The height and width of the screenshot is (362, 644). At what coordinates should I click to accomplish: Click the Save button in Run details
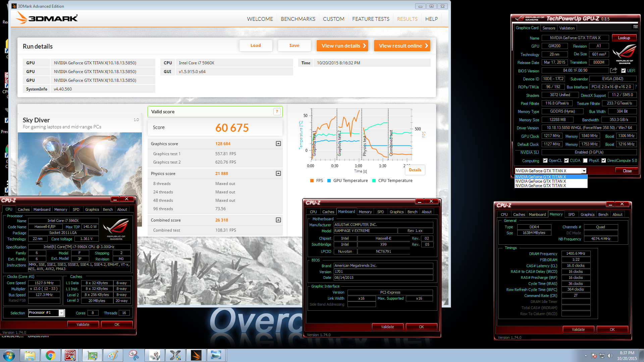point(294,46)
